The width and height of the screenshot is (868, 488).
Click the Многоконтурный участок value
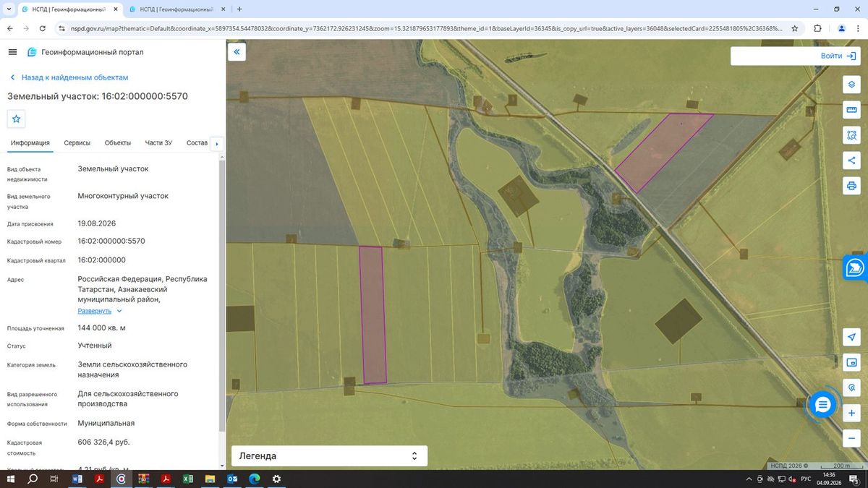tap(123, 195)
